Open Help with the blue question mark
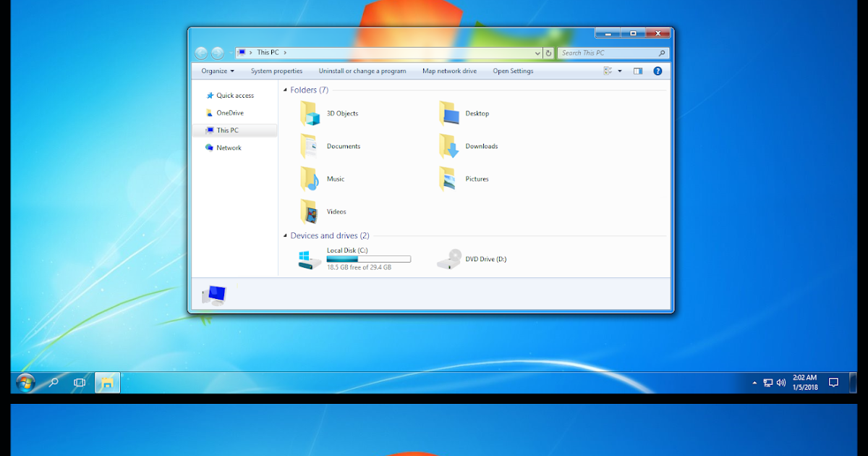This screenshot has width=868, height=456. (x=658, y=71)
